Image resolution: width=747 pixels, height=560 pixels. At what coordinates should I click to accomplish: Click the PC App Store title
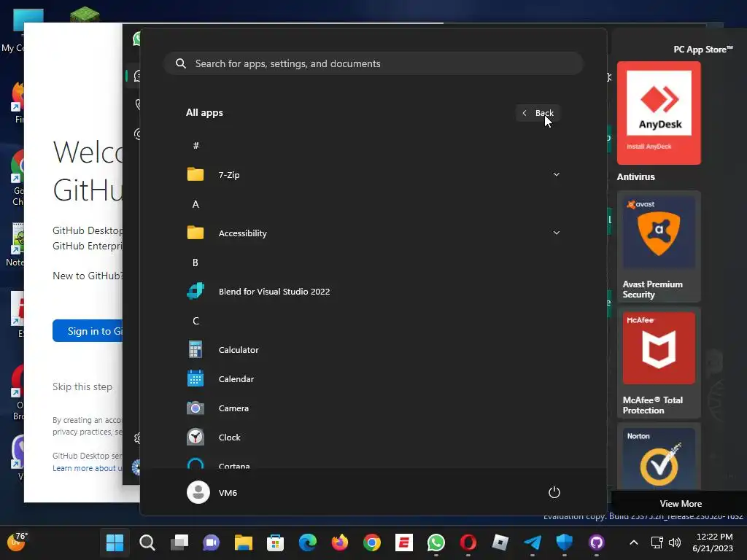click(x=703, y=49)
